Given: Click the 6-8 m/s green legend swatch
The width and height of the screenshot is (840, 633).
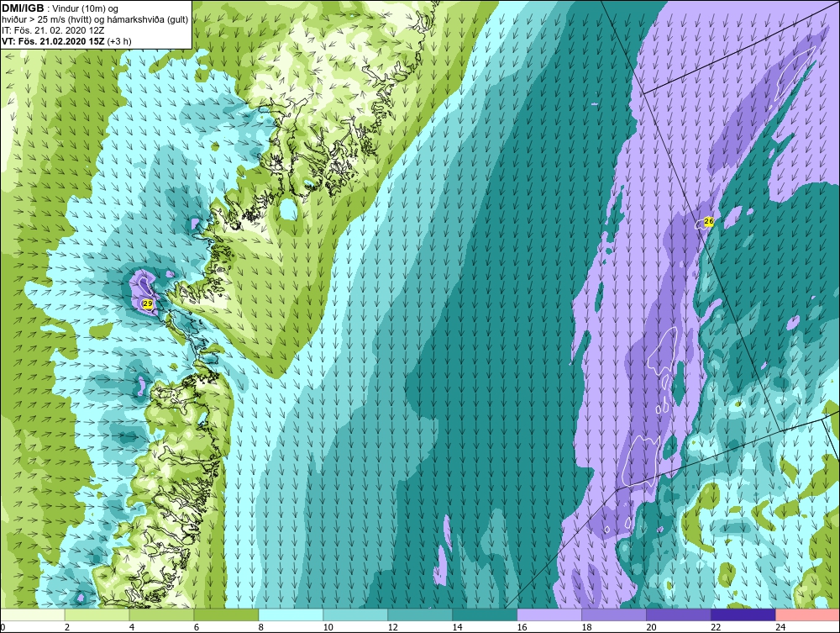Looking at the screenshot, I should pyautogui.click(x=226, y=615).
